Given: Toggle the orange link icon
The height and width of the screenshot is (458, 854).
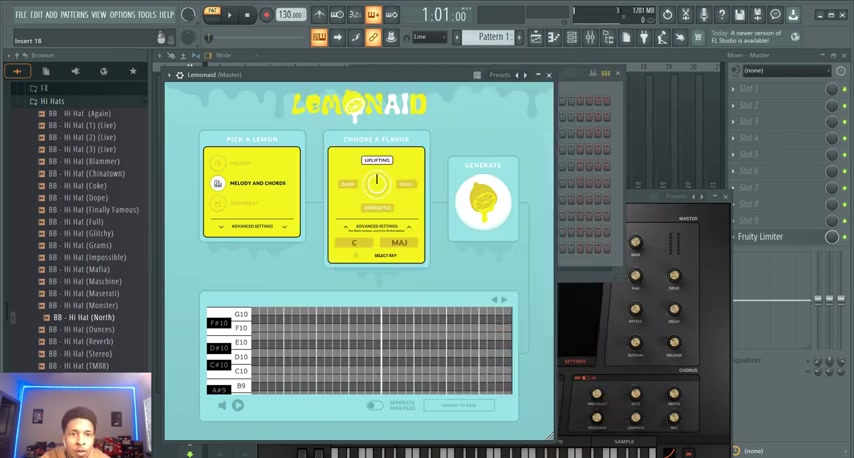Looking at the screenshot, I should 373,37.
